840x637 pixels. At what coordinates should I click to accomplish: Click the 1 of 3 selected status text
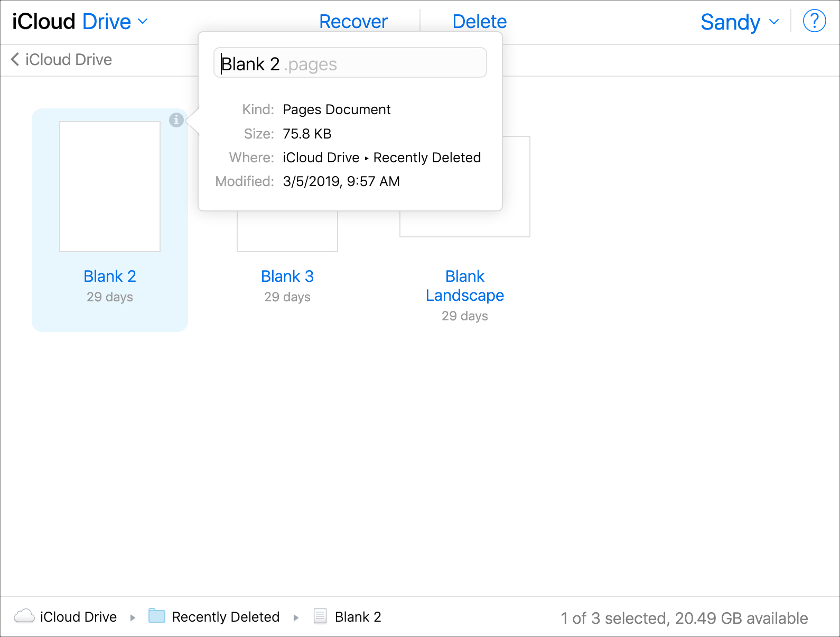click(684, 618)
